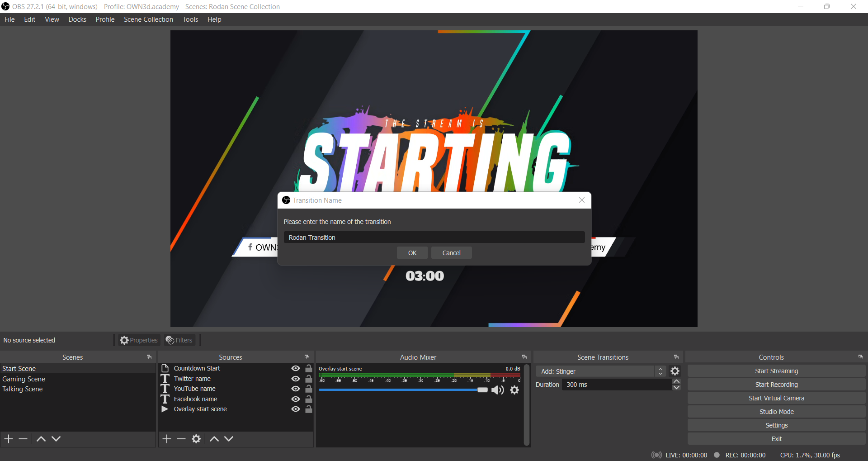
Task: Increase transition duration with up arrow
Action: pos(676,382)
